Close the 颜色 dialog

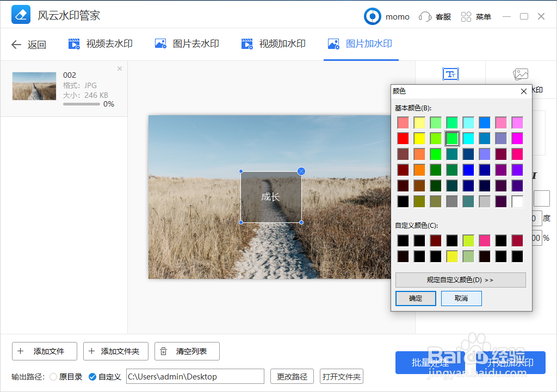(524, 91)
